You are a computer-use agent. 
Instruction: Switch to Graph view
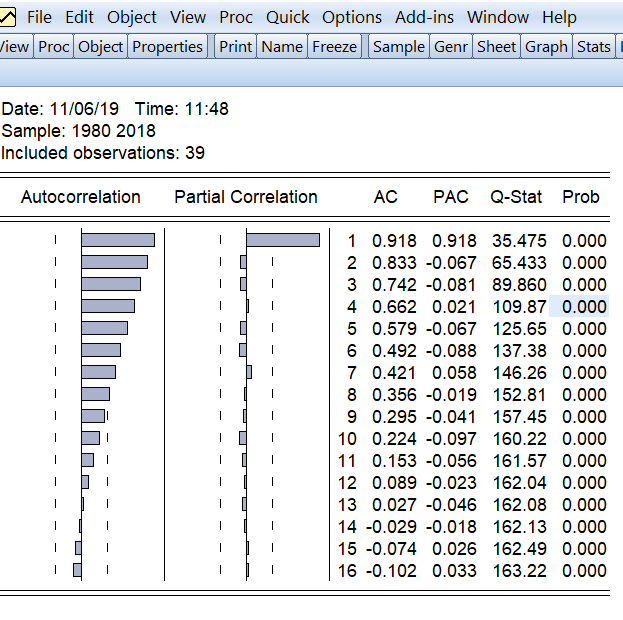546,46
